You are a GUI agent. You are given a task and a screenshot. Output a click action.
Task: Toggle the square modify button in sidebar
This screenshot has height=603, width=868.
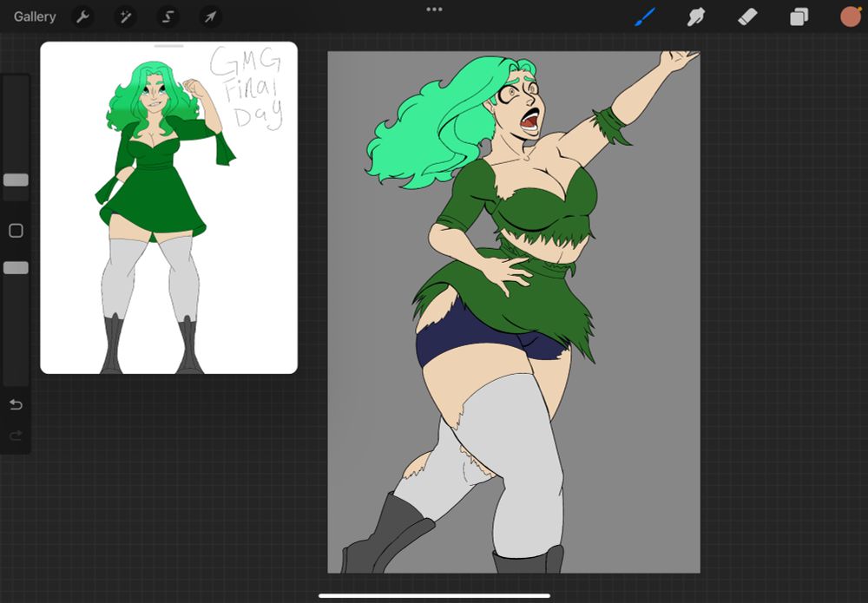coord(16,231)
